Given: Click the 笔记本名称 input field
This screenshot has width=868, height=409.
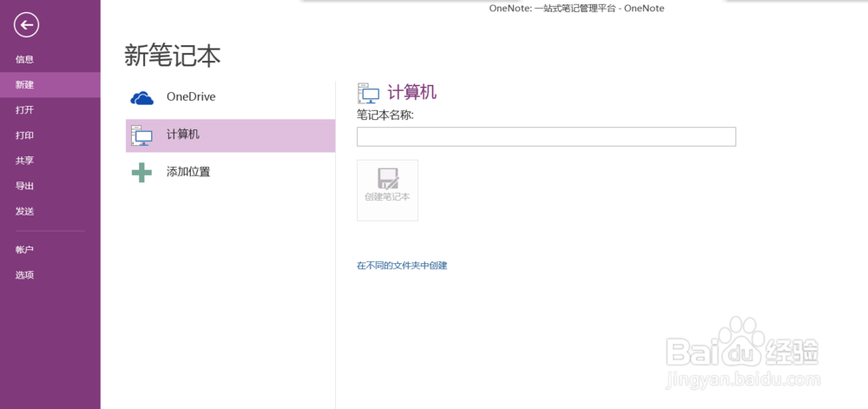Looking at the screenshot, I should [546, 136].
